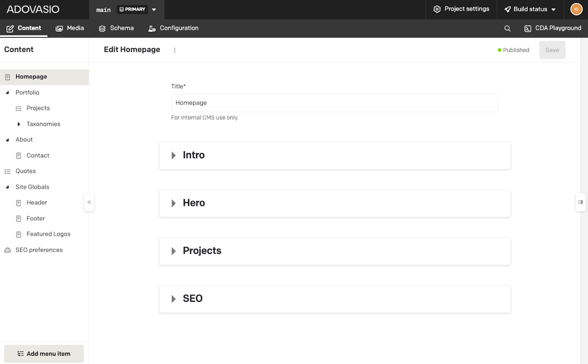Click the Title input field
The height and width of the screenshot is (364, 588).
(x=335, y=103)
